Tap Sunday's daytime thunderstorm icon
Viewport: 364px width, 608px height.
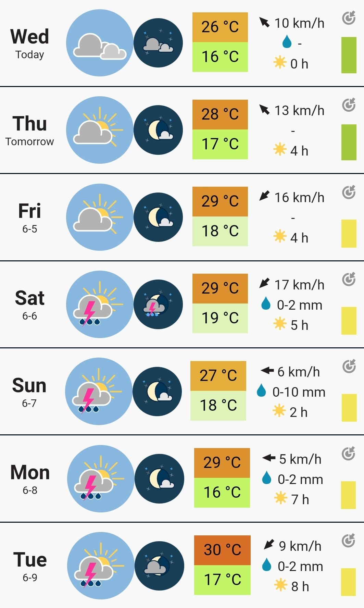click(x=99, y=391)
